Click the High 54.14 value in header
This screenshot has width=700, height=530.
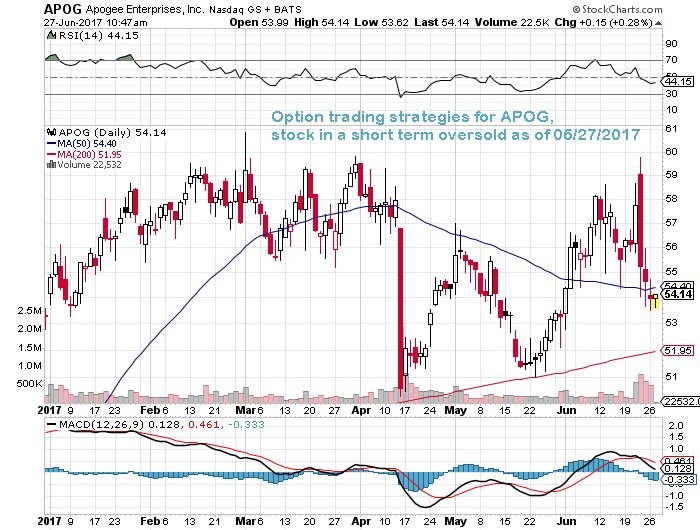tap(321, 22)
